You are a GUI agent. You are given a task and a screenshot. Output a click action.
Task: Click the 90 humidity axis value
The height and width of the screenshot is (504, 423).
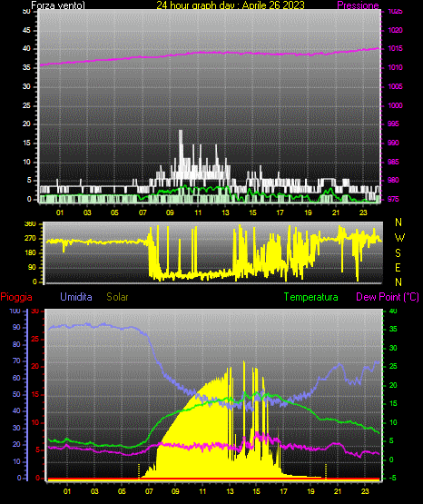[16, 327]
